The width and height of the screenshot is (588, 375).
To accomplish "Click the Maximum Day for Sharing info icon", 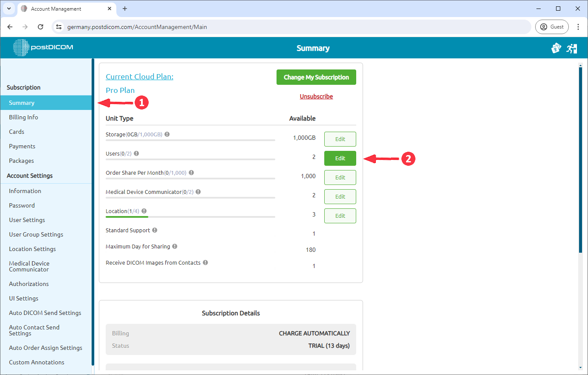I will click(175, 246).
